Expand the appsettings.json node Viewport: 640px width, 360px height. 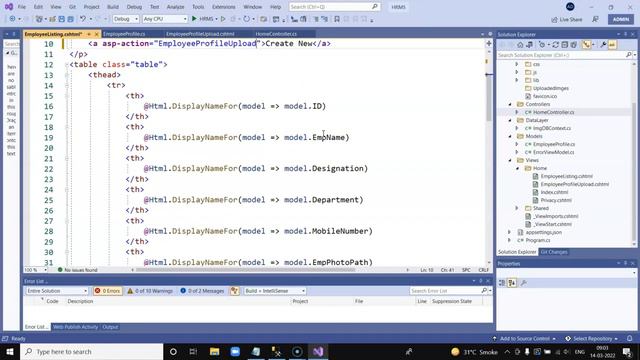coord(510,232)
